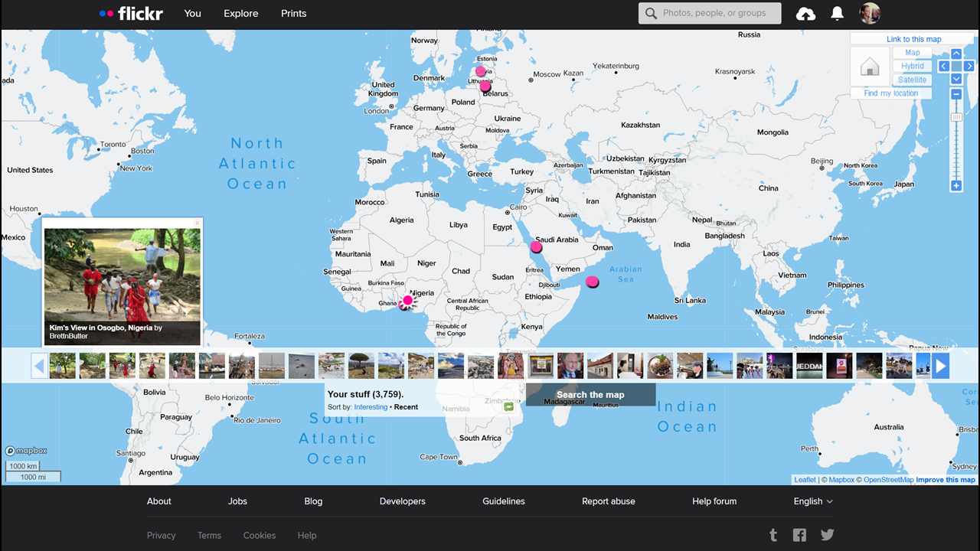Image resolution: width=980 pixels, height=551 pixels.
Task: Click the OpenStreetMap attribution link
Action: click(x=888, y=480)
